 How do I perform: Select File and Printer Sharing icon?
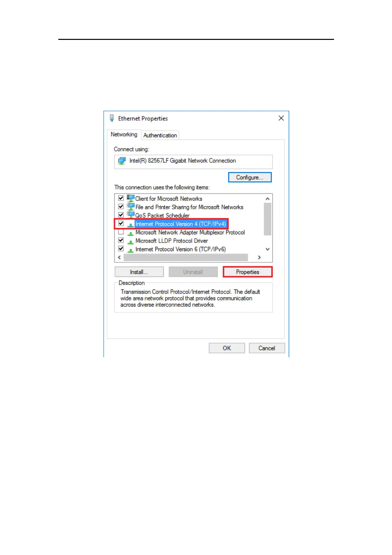131,207
